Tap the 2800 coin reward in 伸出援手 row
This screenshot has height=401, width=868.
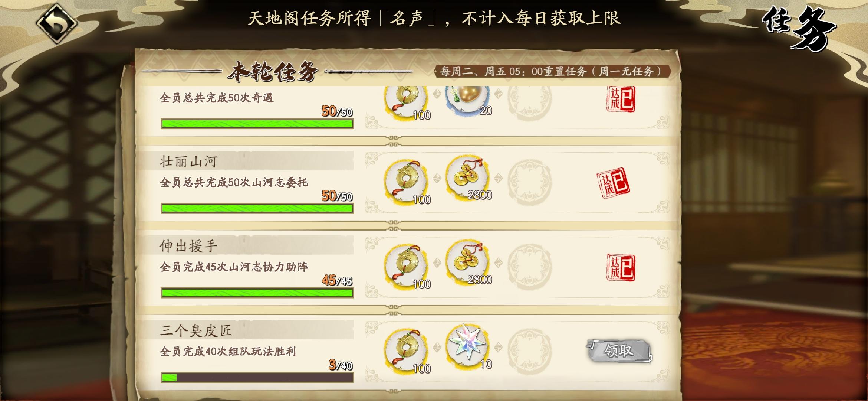[x=467, y=262]
